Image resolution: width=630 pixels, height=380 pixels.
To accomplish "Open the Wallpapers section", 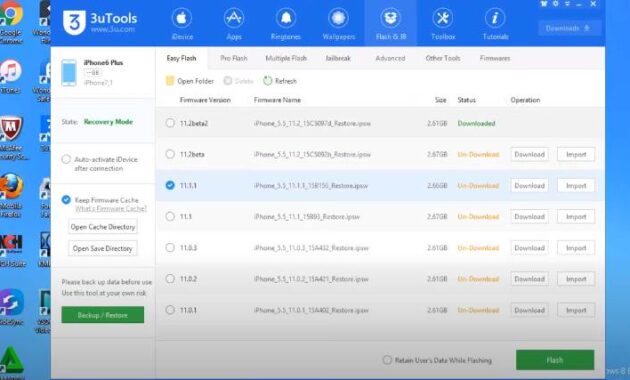I will click(338, 24).
